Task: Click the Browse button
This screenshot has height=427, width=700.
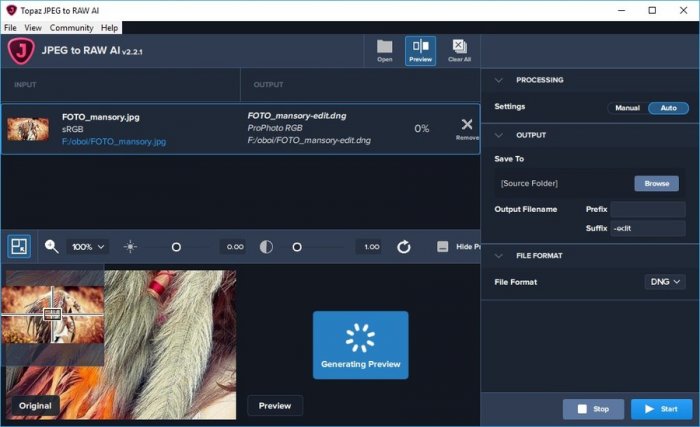Action: [x=656, y=184]
